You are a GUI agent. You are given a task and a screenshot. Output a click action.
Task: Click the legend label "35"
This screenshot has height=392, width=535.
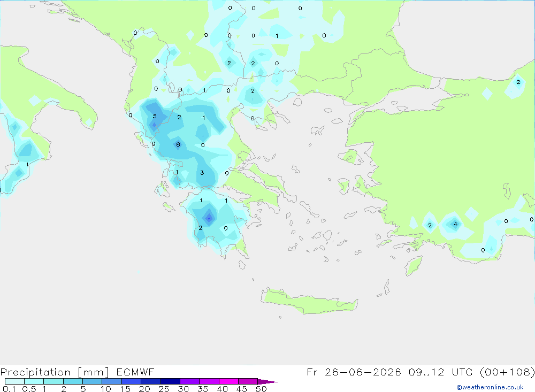(x=203, y=389)
